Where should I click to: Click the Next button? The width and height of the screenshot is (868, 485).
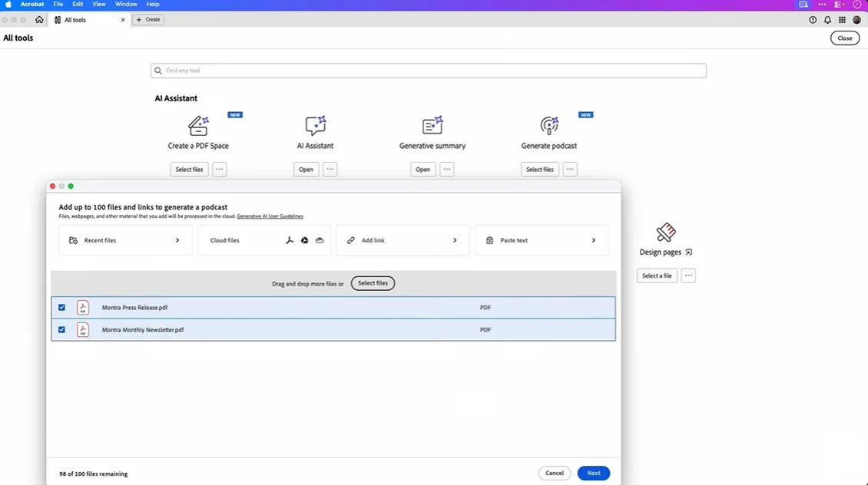pyautogui.click(x=594, y=473)
